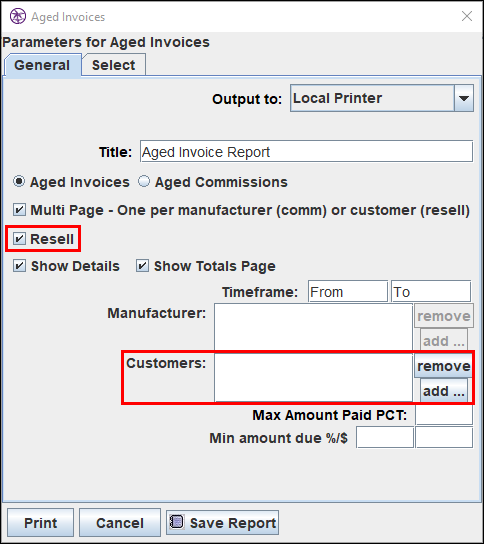Enable the Aged Commissions radio button

[x=144, y=181]
